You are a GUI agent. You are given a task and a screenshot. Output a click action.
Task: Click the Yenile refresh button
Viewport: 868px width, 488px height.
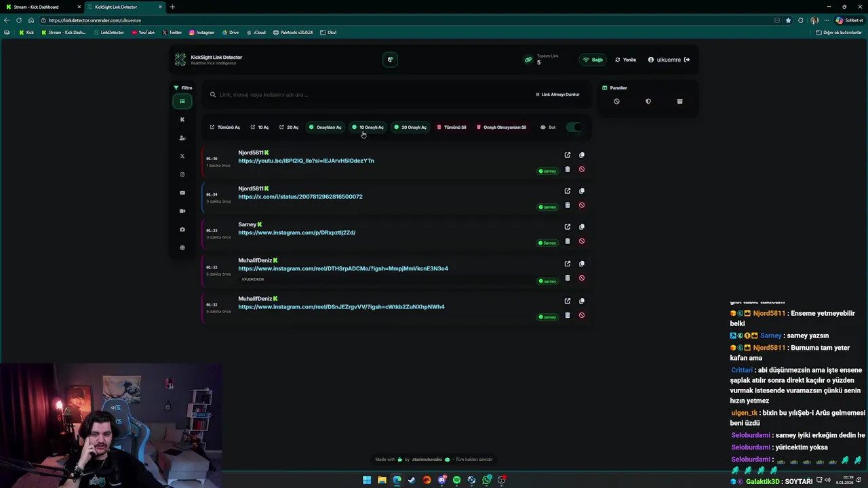point(626,60)
